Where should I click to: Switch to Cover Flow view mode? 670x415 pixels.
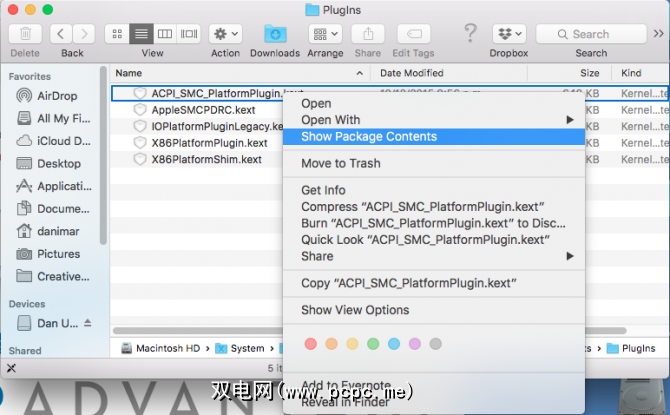pos(188,34)
